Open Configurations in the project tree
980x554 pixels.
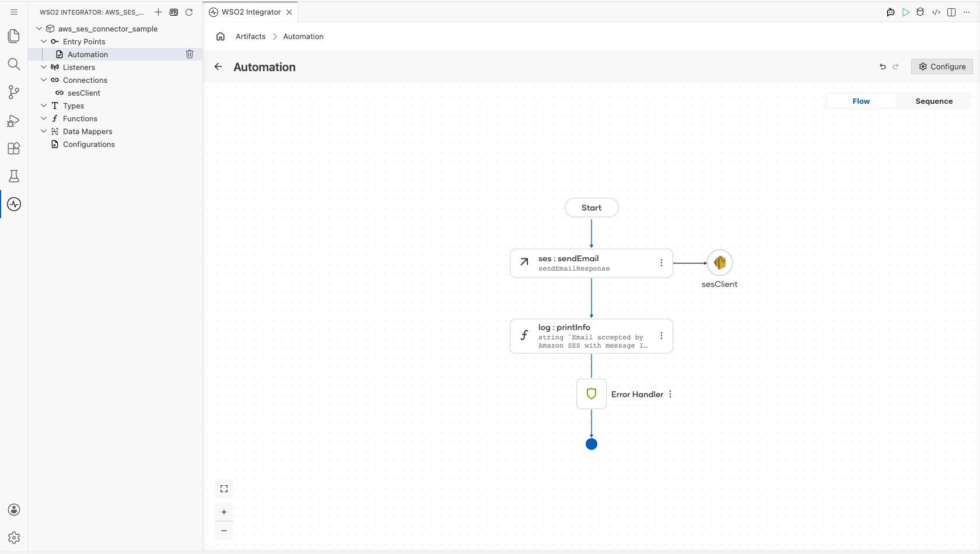(x=89, y=144)
